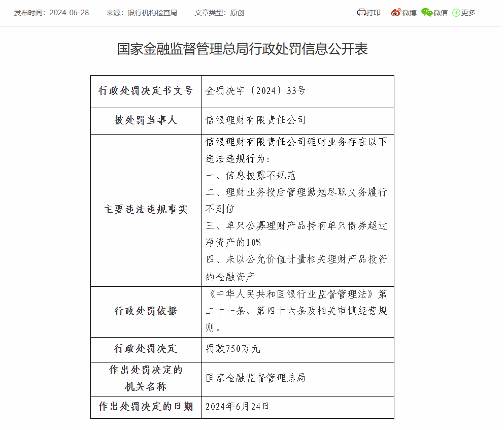Click the article type 原创 text
Viewport: 504px width, 430px height.
click(x=237, y=13)
